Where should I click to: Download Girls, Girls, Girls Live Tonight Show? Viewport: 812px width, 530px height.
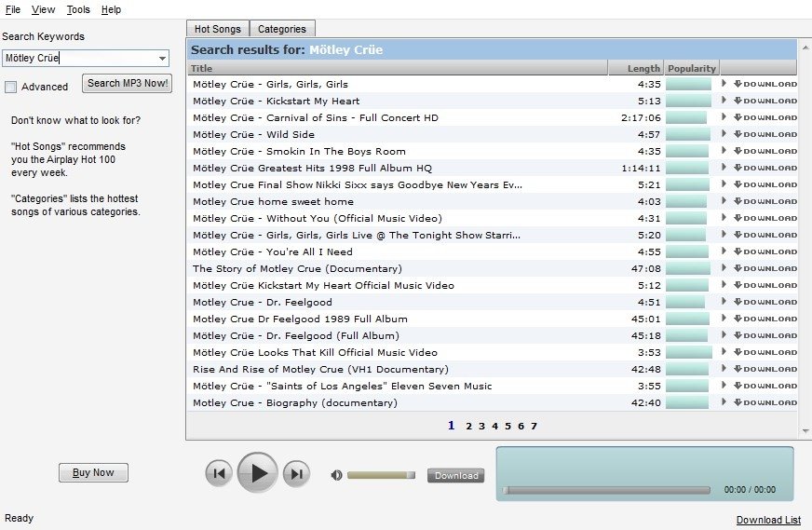765,235
